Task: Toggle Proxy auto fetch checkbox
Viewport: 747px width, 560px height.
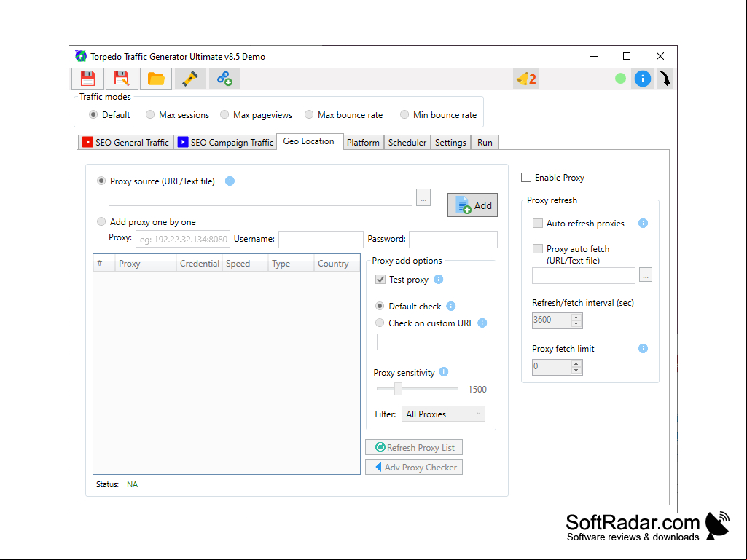Action: (x=538, y=248)
